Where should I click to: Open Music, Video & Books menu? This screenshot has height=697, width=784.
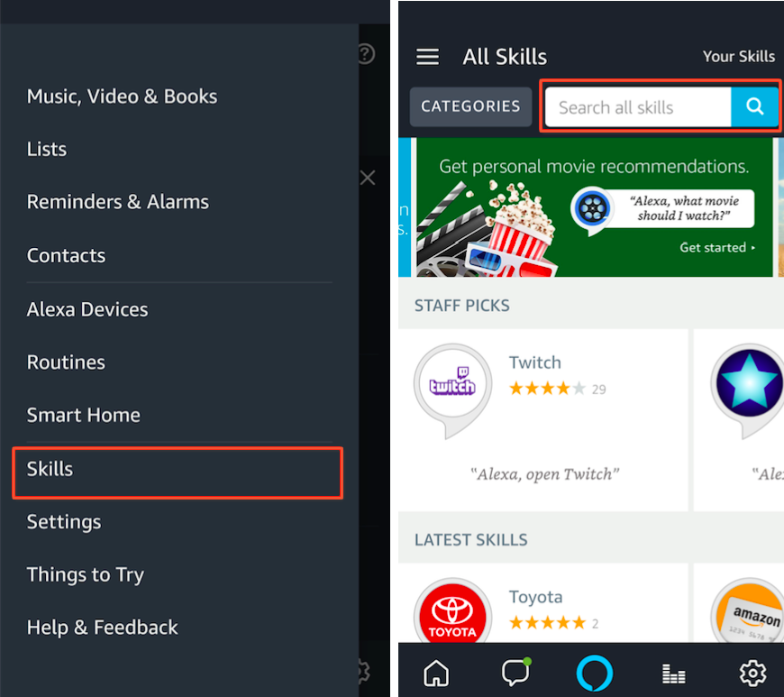point(122,96)
